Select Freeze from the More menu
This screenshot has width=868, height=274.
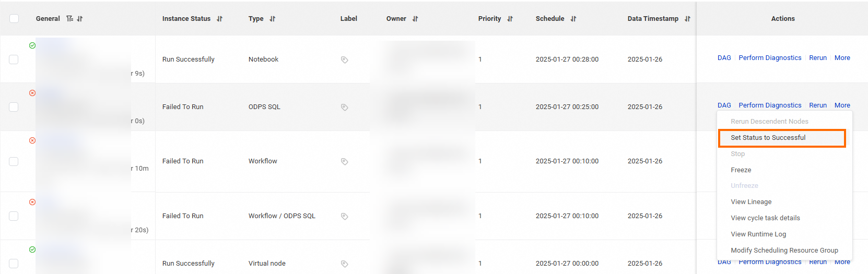coord(741,170)
